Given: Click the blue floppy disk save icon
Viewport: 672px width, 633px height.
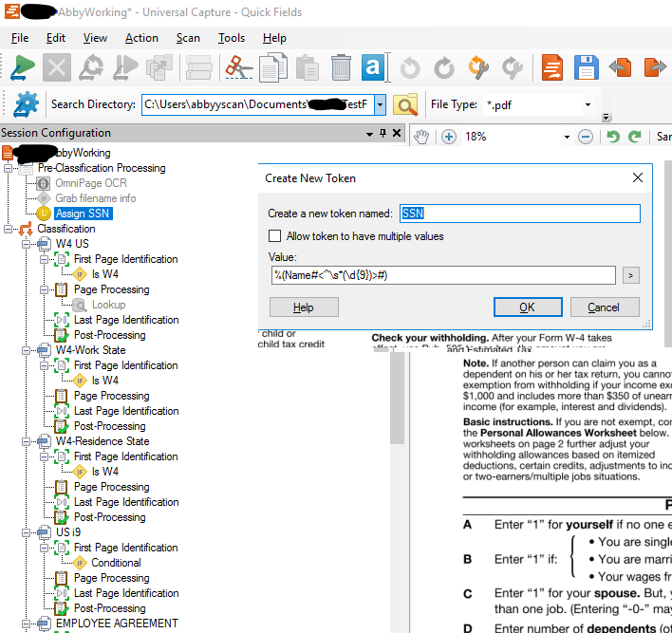Looking at the screenshot, I should click(586, 67).
